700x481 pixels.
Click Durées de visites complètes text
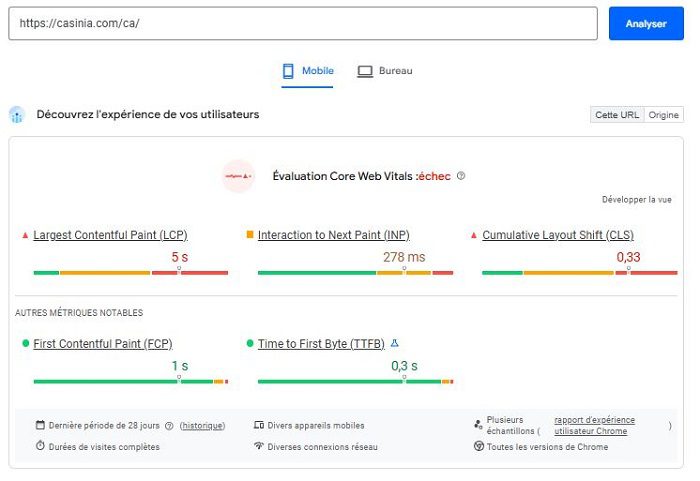[104, 447]
